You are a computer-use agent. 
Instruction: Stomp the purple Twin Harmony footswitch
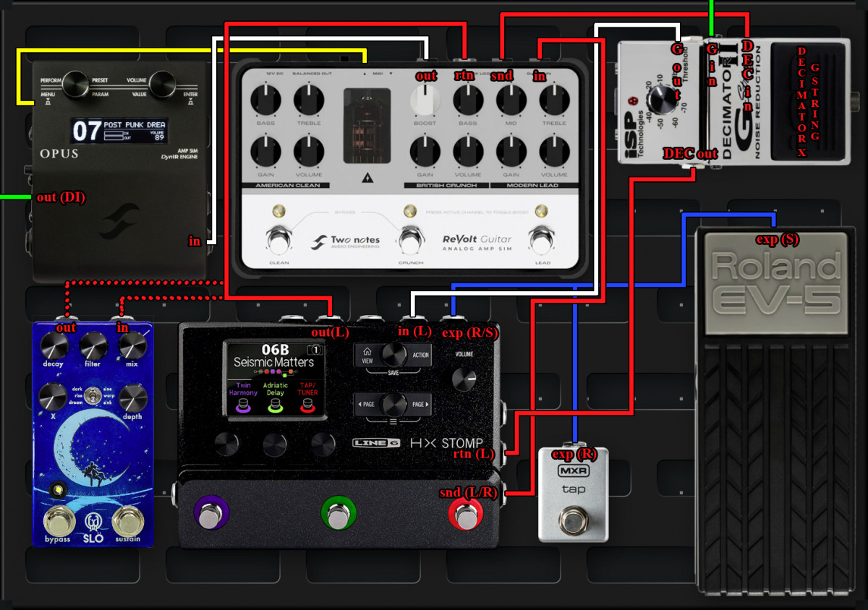coord(211,515)
